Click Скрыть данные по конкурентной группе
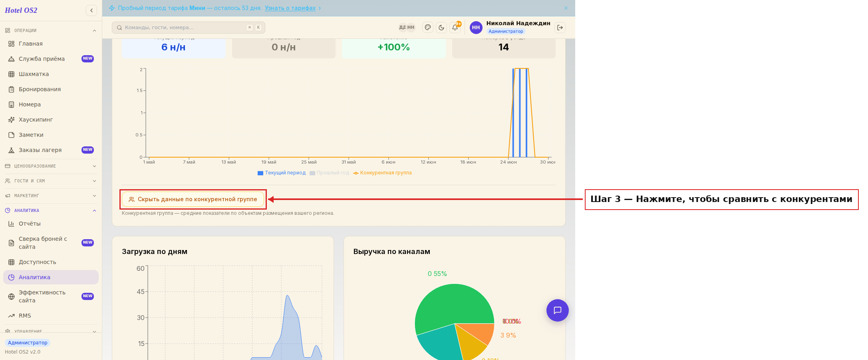 [193, 199]
